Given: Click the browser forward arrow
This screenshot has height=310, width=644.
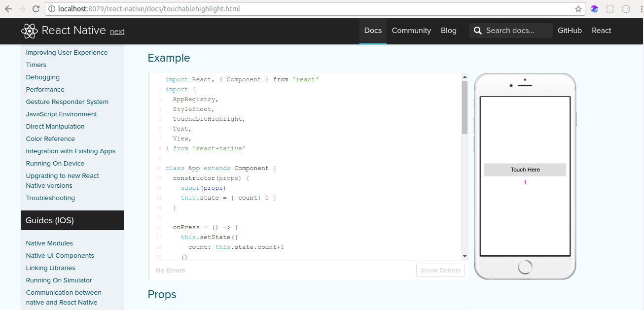Looking at the screenshot, I should point(22,9).
